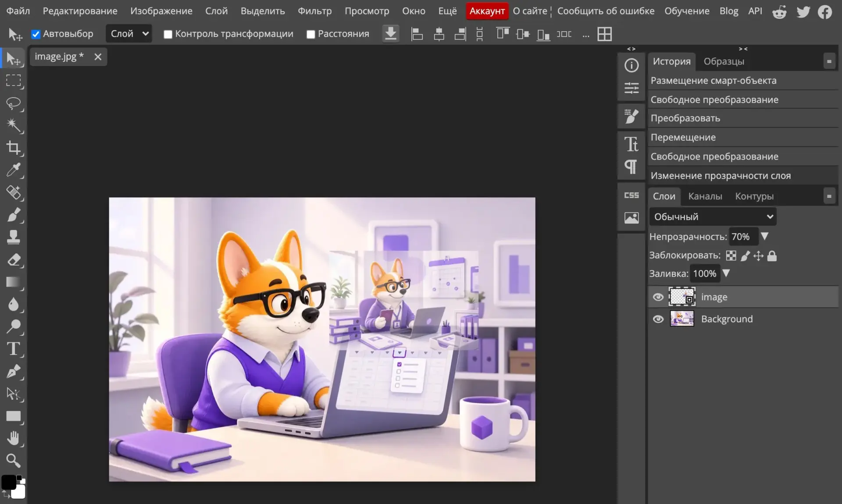
Task: Open the Заливка slider arrow
Action: tap(726, 273)
